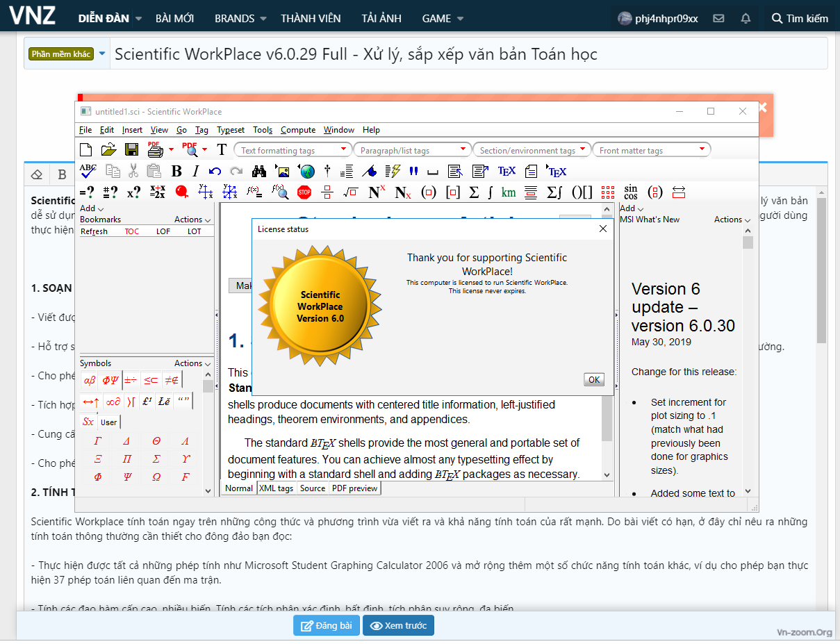Insert an integral sign icon
Image resolution: width=840 pixels, height=644 pixels.
coord(491,192)
